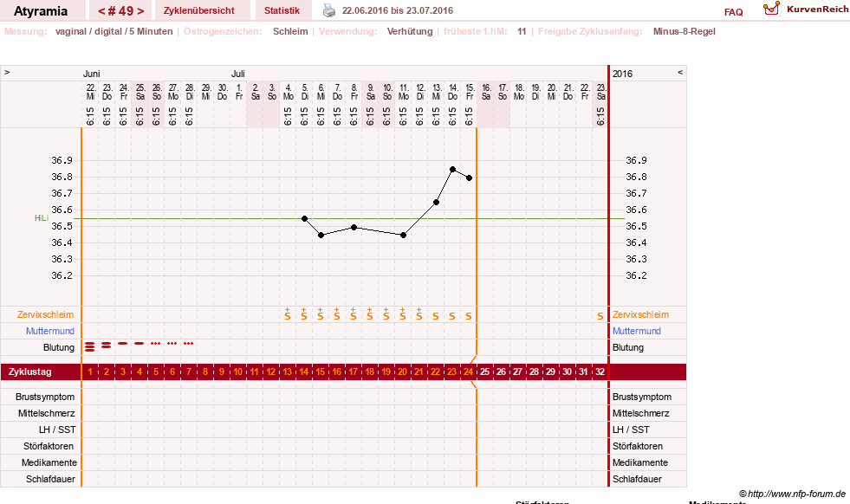The image size is (850, 504).
Task: Click the Atyramia username tab
Action: [x=41, y=11]
